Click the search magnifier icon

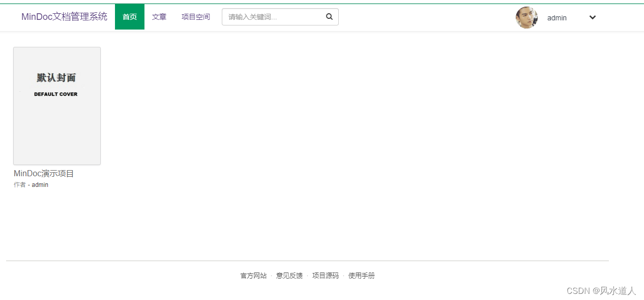329,16
